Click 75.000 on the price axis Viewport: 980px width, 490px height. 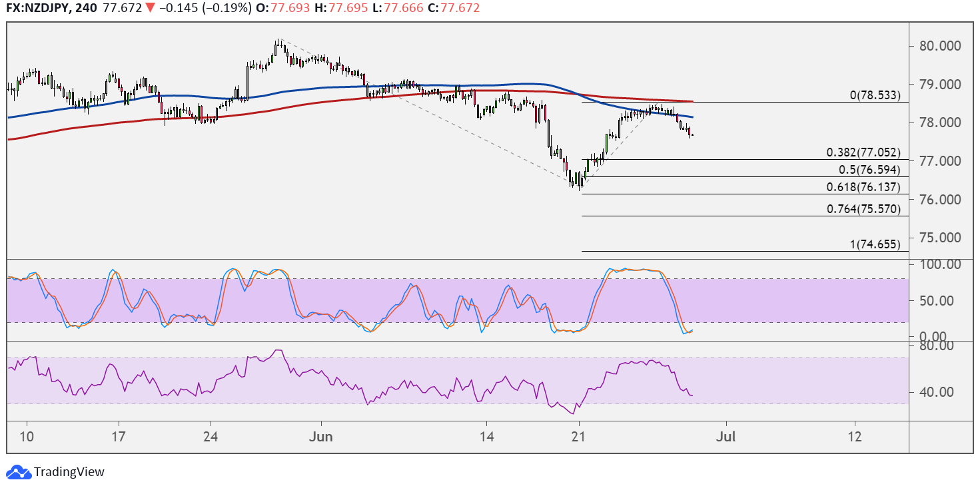(x=939, y=238)
